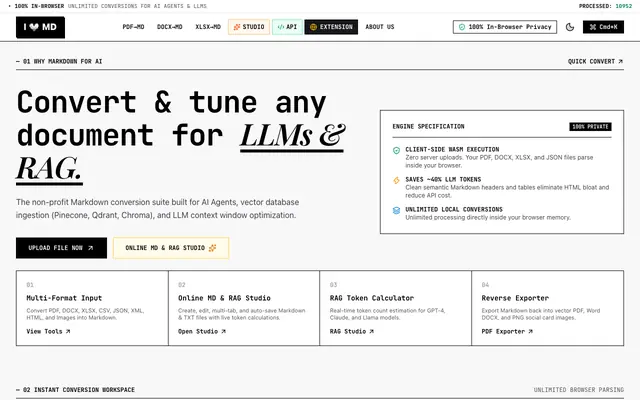Click the Reverse Exporter card title
Screen dimensions: 640x400
[x=515, y=298]
